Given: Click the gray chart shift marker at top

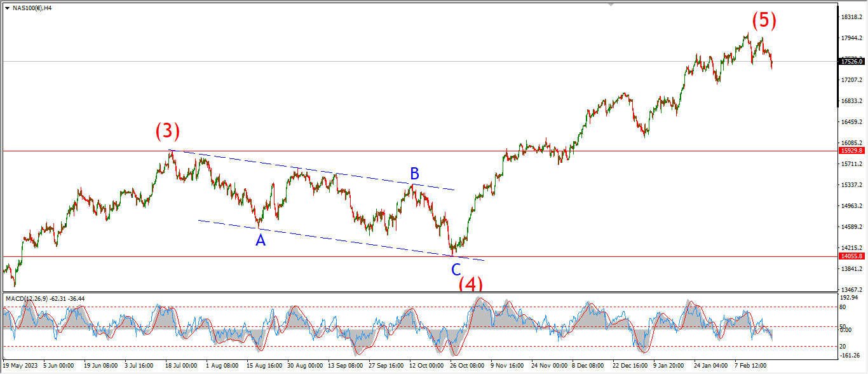Looking at the screenshot, I should (x=612, y=4).
